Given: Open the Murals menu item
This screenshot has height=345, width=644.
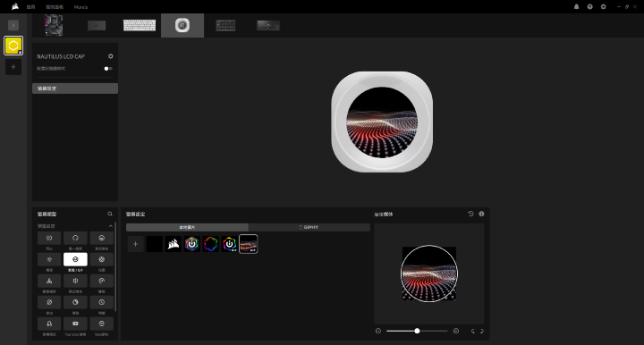Looking at the screenshot, I should (x=80, y=7).
